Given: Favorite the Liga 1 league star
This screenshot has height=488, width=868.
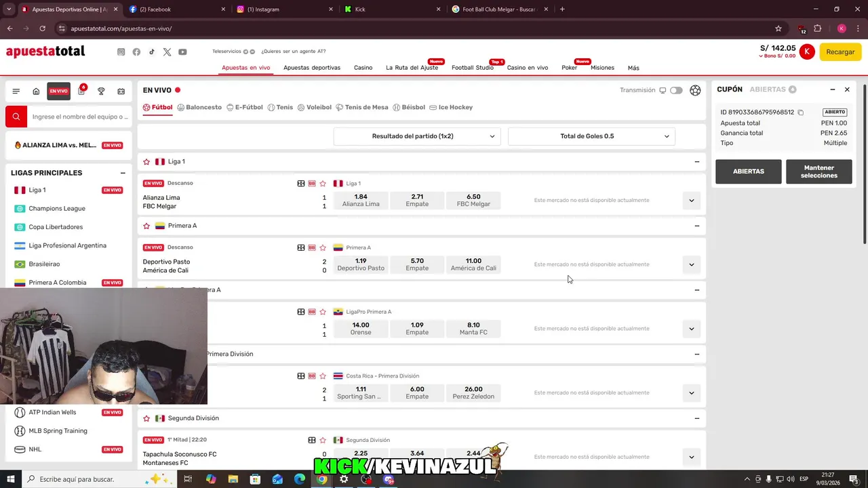Looking at the screenshot, I should click(x=146, y=162).
